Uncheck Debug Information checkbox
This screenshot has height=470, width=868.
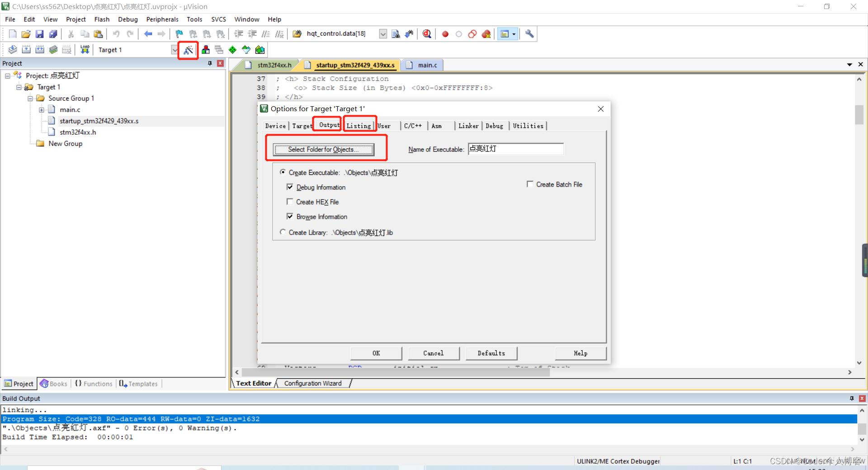coord(290,187)
